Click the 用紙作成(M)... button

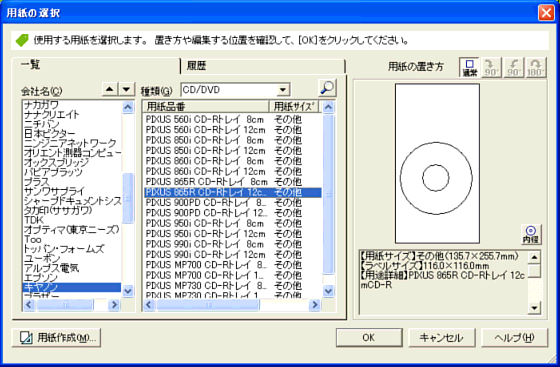[56, 338]
